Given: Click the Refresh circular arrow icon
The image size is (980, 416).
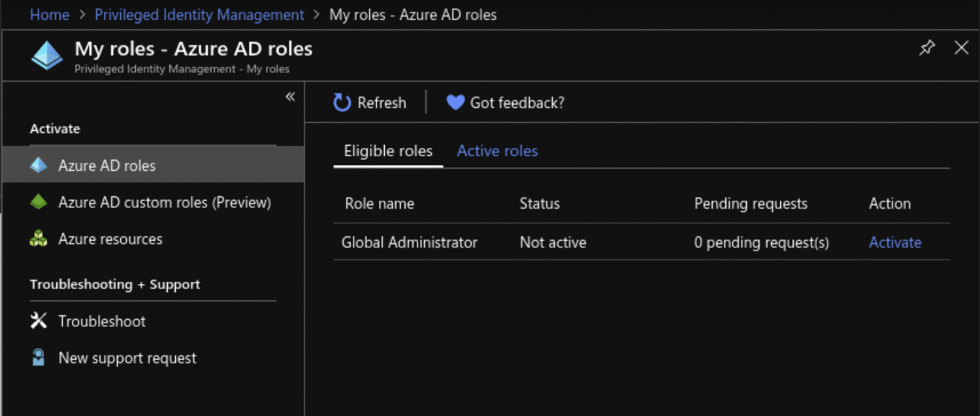Looking at the screenshot, I should point(342,103).
